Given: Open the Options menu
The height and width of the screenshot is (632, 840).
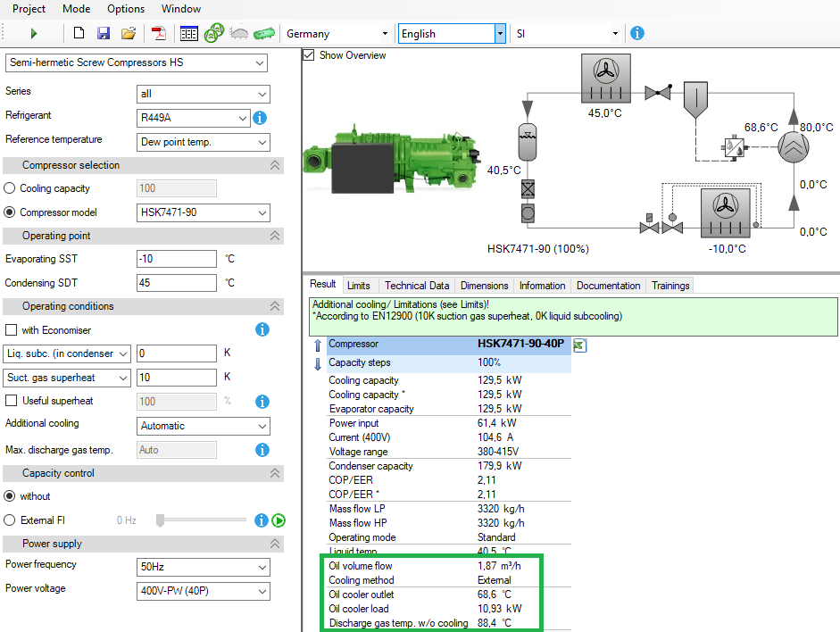Looking at the screenshot, I should [125, 9].
